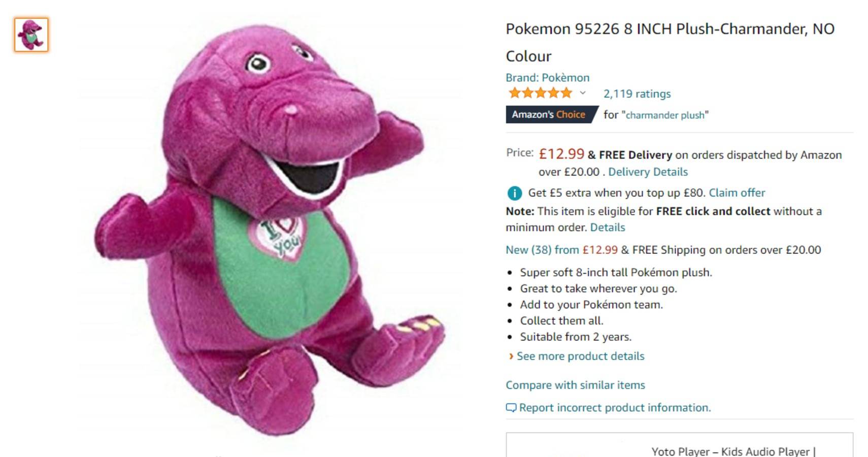Compare with similar items
The image size is (868, 457).
574,385
